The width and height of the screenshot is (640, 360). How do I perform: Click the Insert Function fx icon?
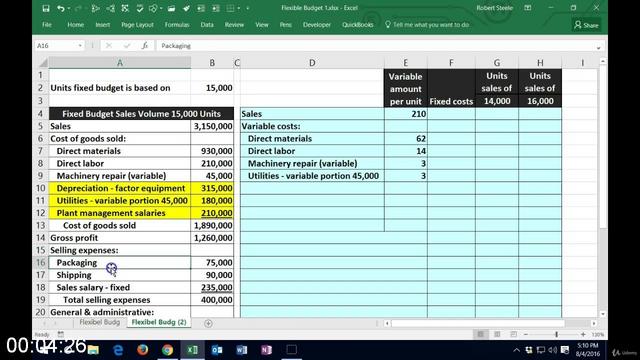pos(144,46)
